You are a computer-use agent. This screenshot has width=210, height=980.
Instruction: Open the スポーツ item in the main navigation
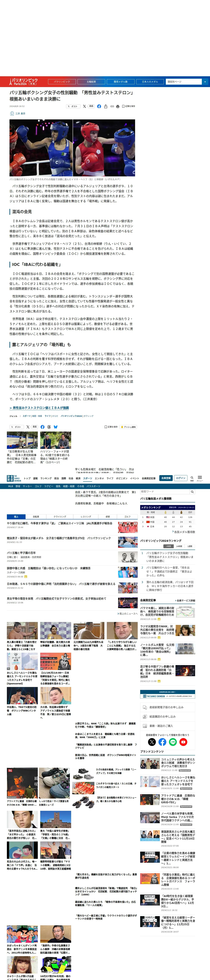click(x=88, y=478)
